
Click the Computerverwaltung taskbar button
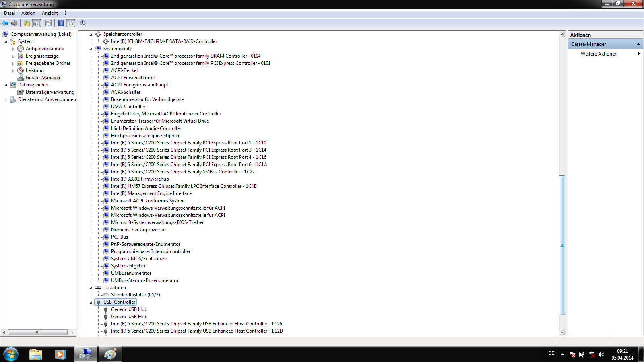pos(85,354)
